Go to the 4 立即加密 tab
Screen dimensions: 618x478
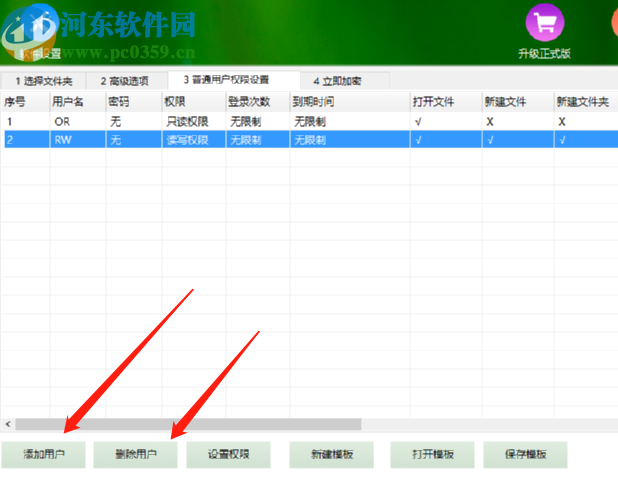[x=345, y=81]
